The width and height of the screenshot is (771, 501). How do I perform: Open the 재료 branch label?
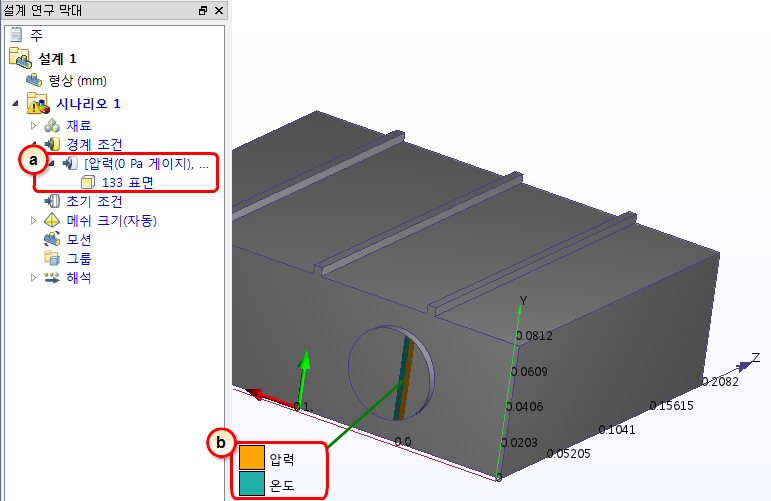79,125
